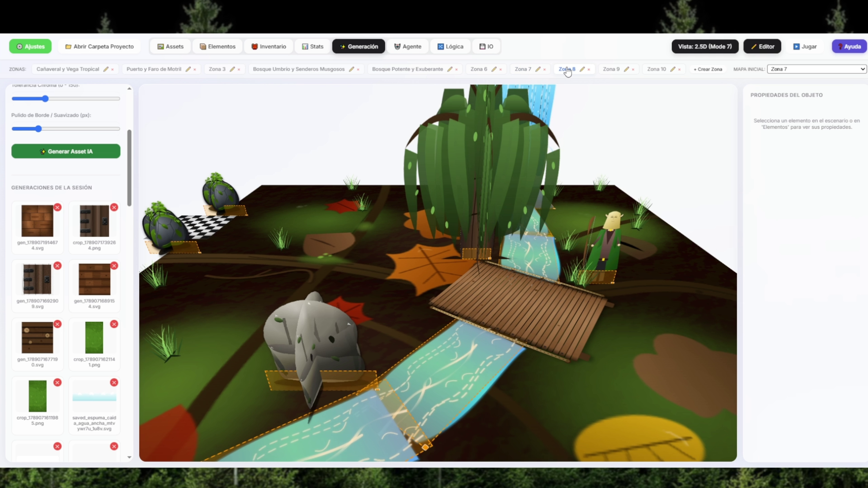Screen dimensions: 868x488
Task: Switch to the Lógica tab
Action: pyautogui.click(x=450, y=46)
